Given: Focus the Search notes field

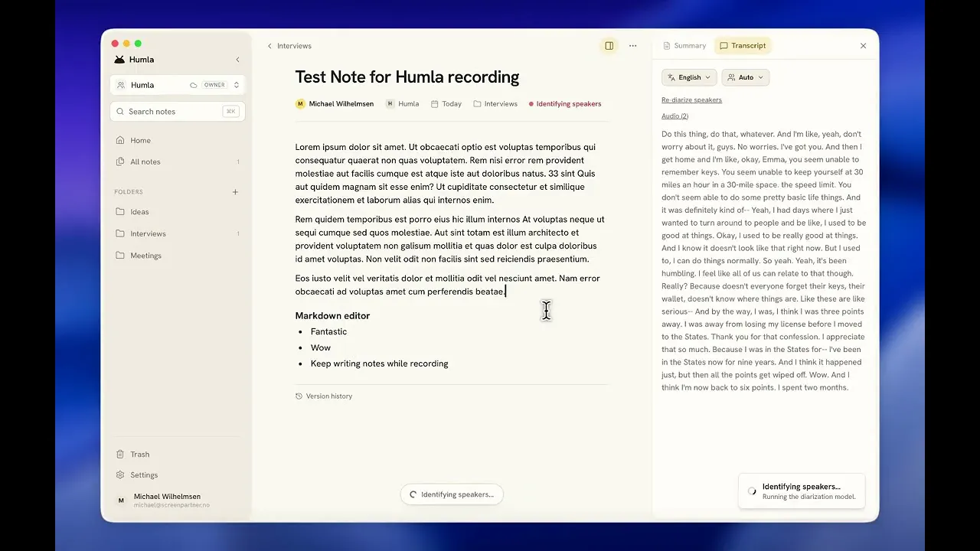Looking at the screenshot, I should tap(178, 111).
